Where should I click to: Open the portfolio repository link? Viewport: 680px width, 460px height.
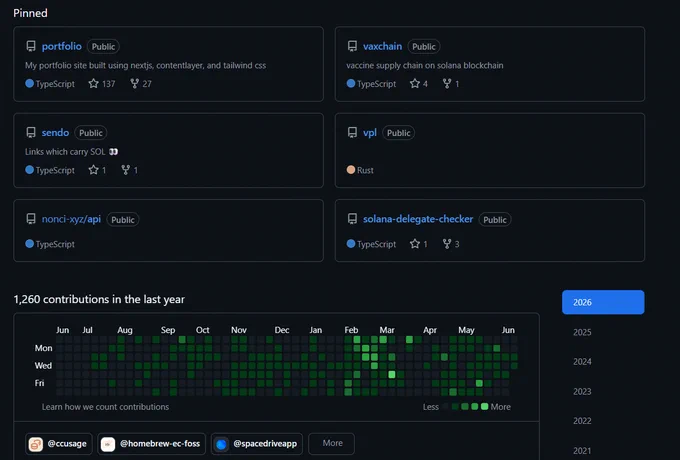point(62,46)
